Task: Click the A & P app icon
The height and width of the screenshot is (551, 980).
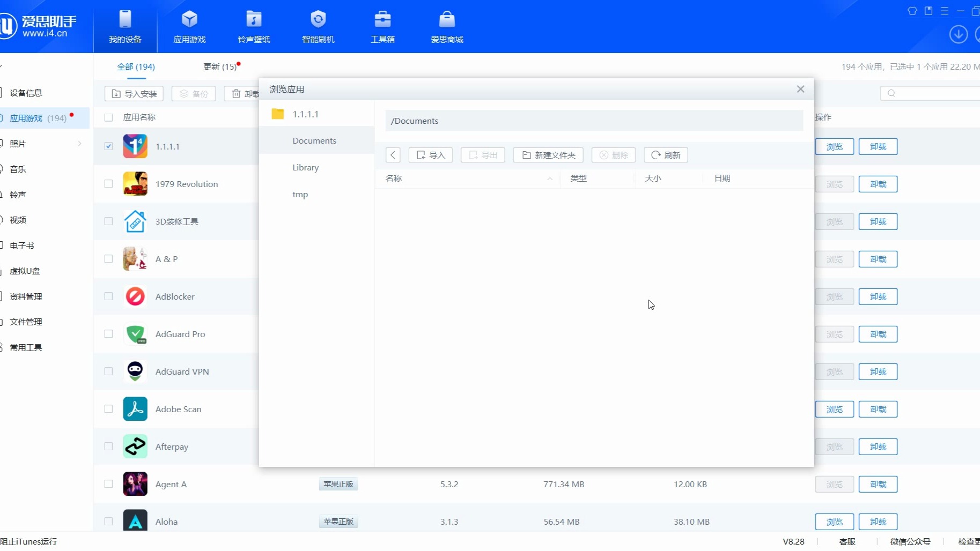Action: [x=135, y=259]
